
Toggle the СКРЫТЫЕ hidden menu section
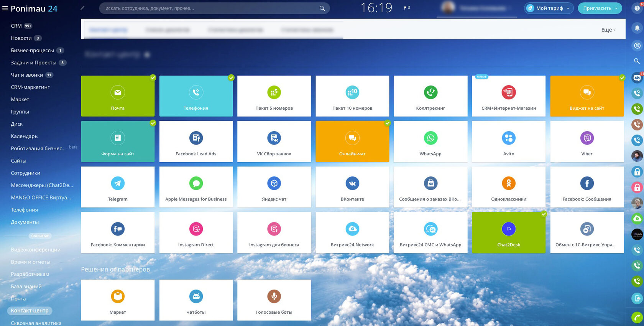[x=40, y=236]
